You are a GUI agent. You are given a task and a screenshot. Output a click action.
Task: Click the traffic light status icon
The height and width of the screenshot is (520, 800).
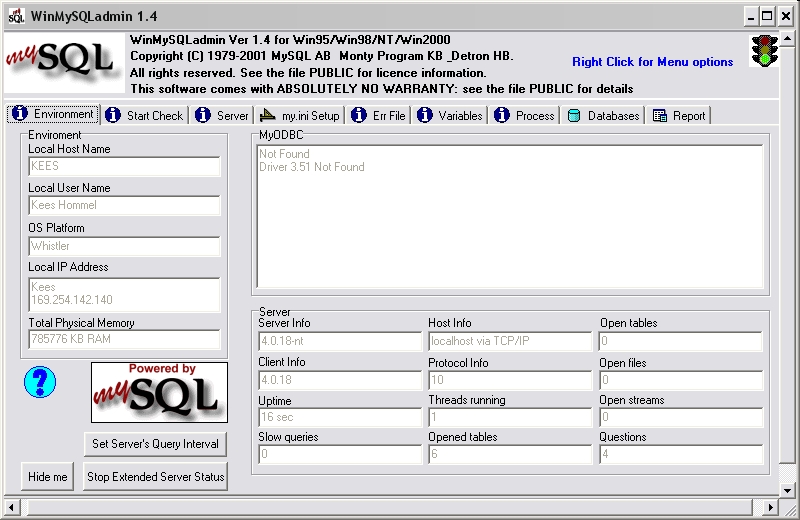tap(764, 51)
